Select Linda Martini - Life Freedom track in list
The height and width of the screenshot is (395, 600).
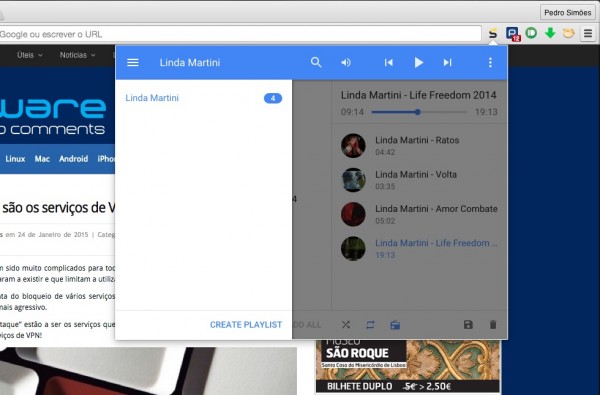click(420, 249)
